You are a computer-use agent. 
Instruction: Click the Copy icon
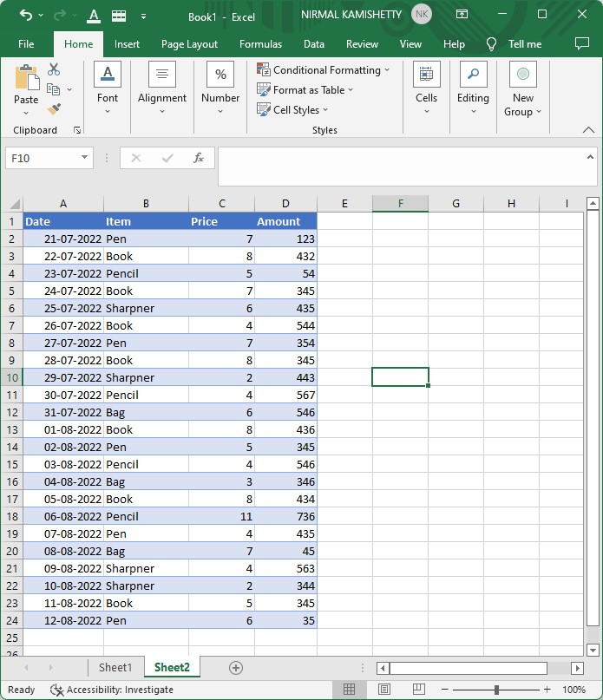[53, 89]
